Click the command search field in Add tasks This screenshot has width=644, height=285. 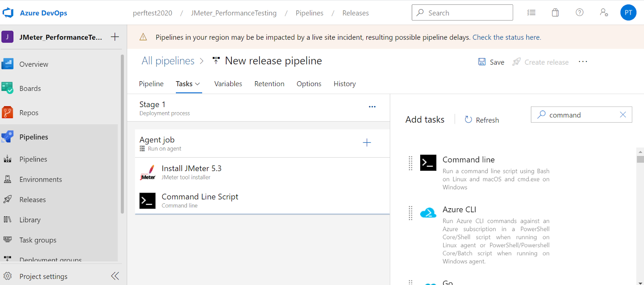pyautogui.click(x=581, y=115)
